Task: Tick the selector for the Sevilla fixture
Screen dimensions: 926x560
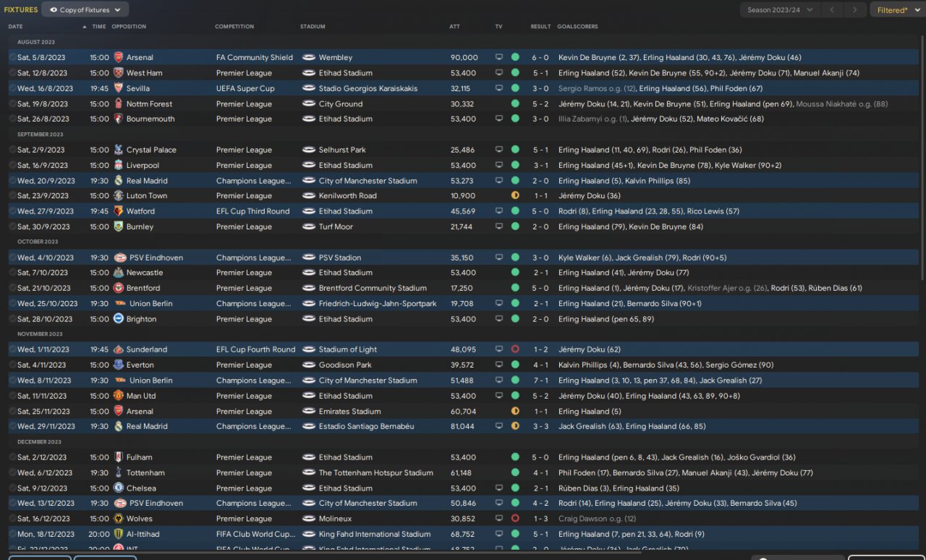Action: pyautogui.click(x=12, y=88)
